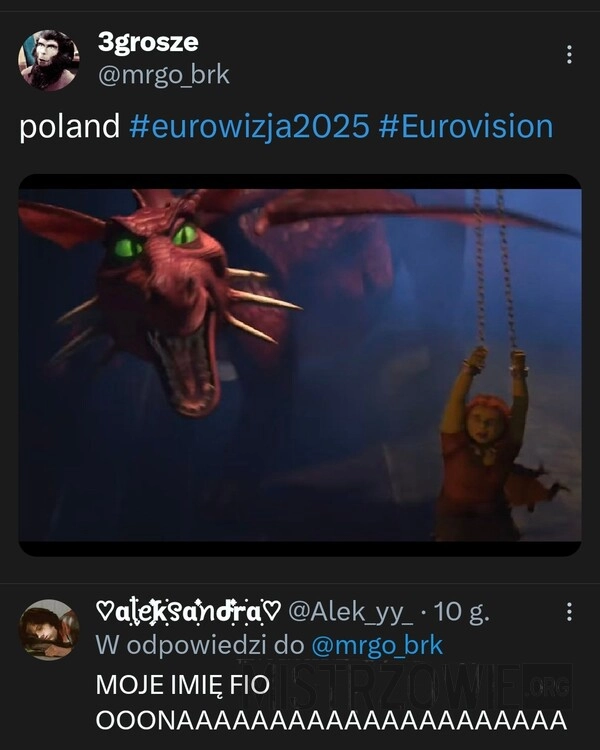Viewport: 600px width, 750px height.
Task: Click the OOONAAAA line of the reply
Action: [x=332, y=721]
